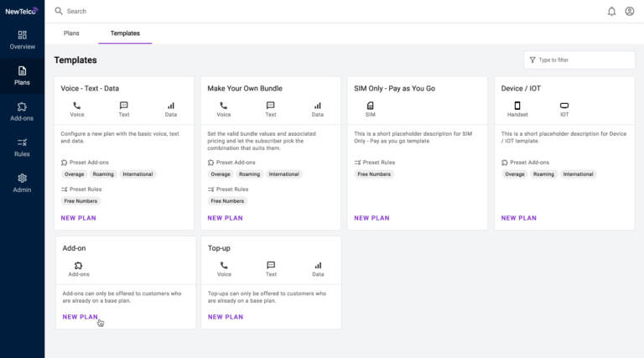Click NEW PLAN in SIM Only card

pos(371,218)
